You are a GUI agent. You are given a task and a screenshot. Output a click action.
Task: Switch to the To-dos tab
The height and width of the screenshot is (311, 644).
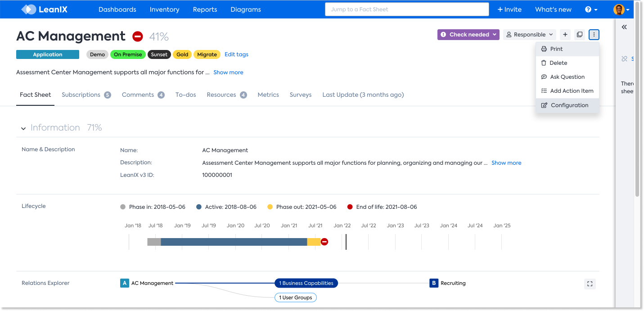[186, 95]
